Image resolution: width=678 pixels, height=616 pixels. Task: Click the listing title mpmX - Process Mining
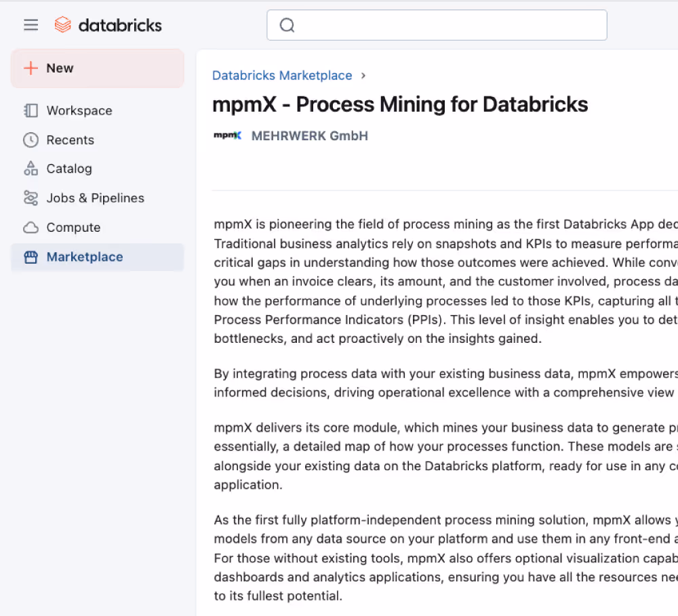click(400, 104)
